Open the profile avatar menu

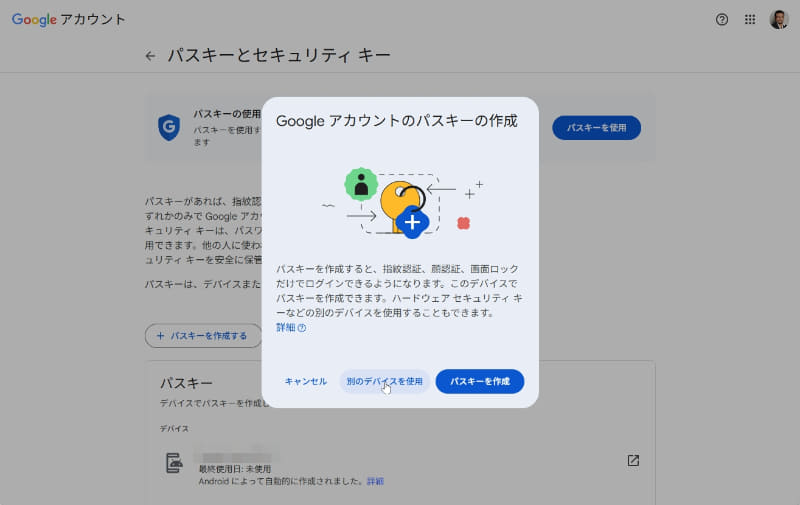779,19
